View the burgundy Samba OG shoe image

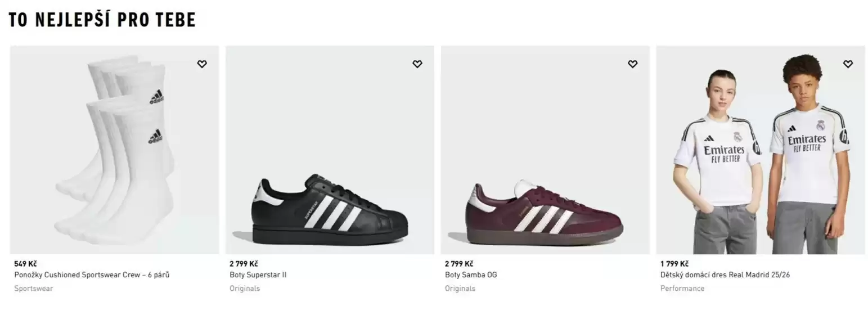[x=546, y=150]
